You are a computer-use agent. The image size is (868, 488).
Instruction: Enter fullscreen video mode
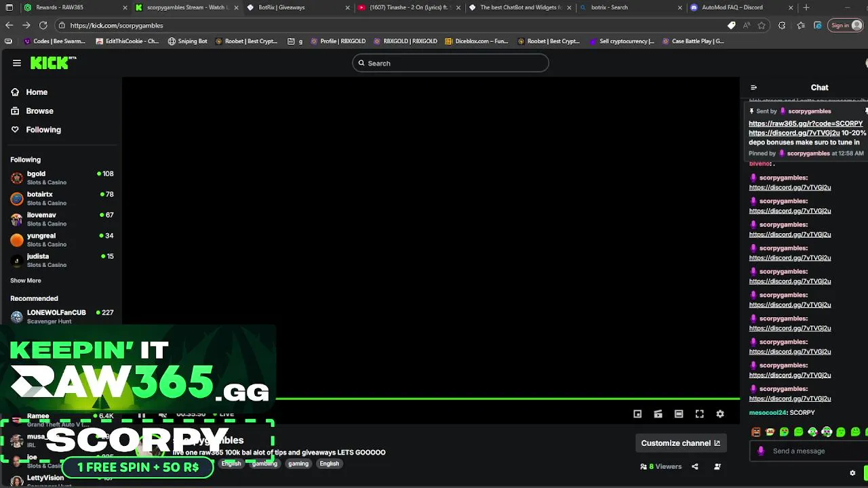[x=699, y=414]
